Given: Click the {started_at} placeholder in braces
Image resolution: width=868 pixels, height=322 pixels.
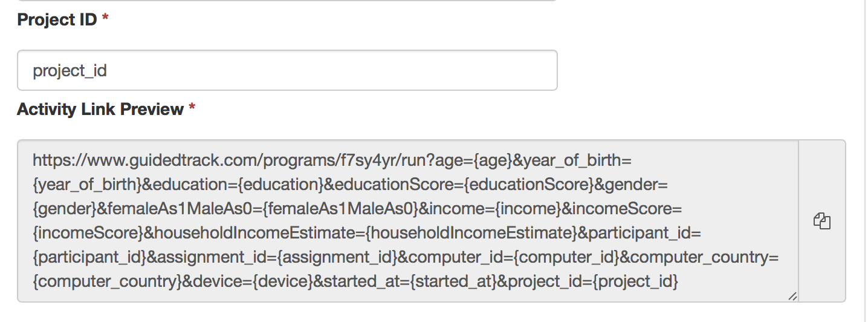Looking at the screenshot, I should (450, 281).
